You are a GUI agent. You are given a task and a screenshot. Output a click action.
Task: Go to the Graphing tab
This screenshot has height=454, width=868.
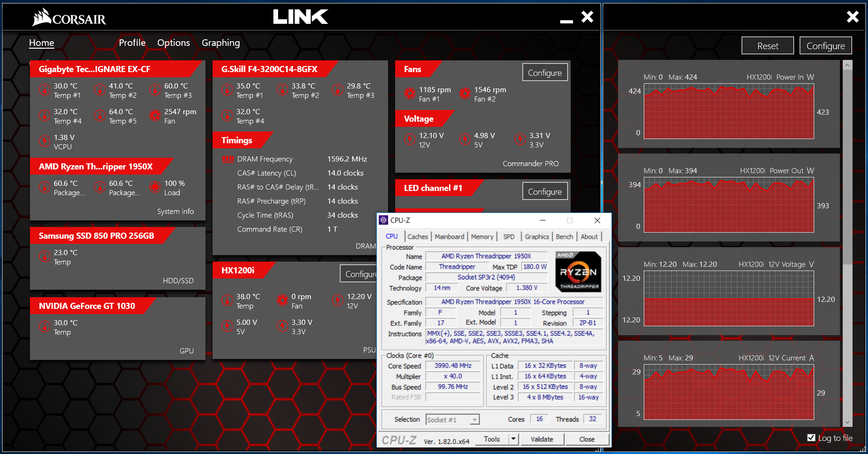[221, 43]
